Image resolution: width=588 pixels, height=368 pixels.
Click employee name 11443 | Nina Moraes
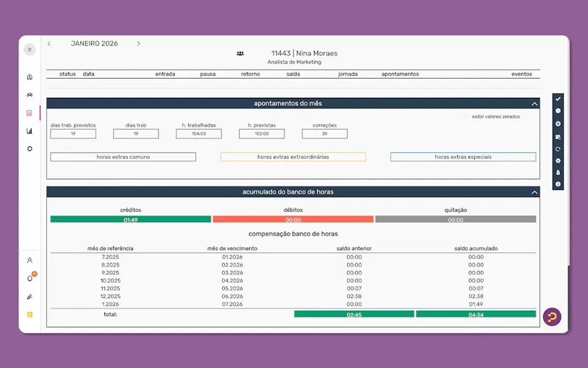[x=304, y=53]
